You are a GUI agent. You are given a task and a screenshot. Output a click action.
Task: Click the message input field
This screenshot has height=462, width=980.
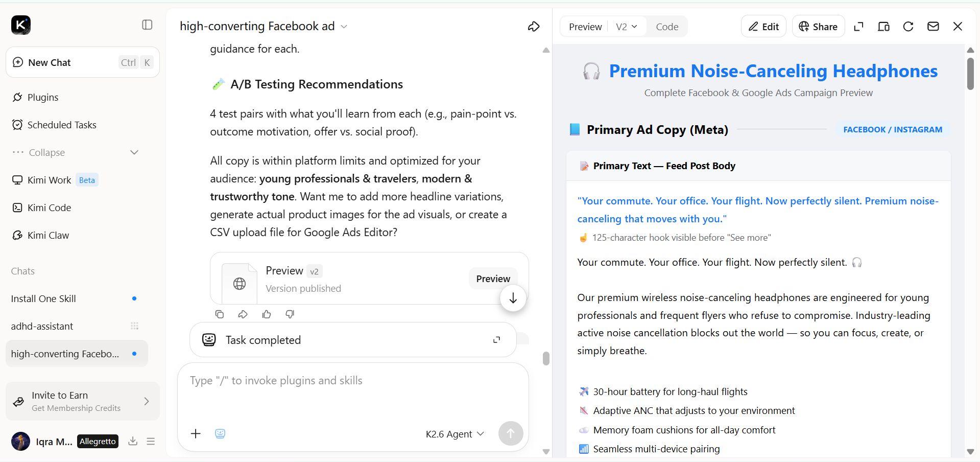[352, 394]
